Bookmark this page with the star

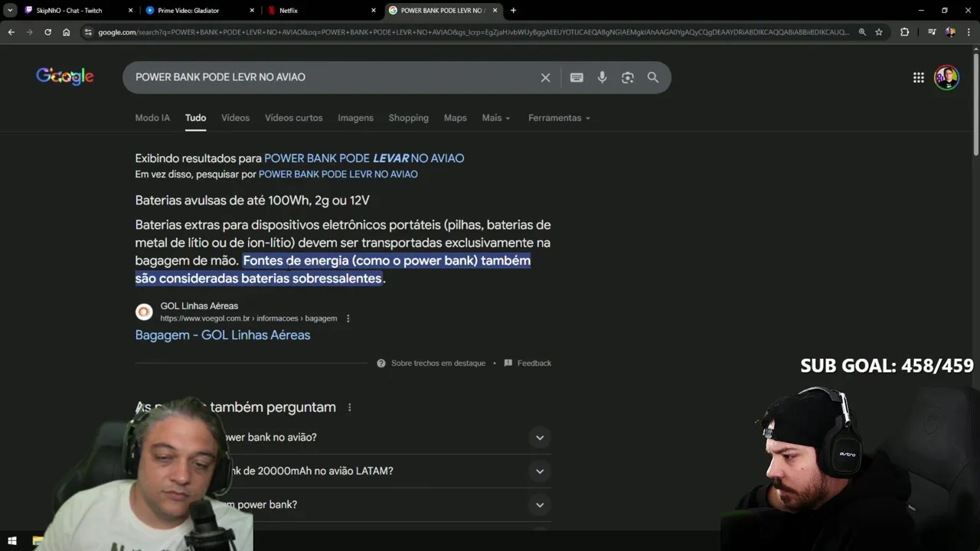coord(879,32)
